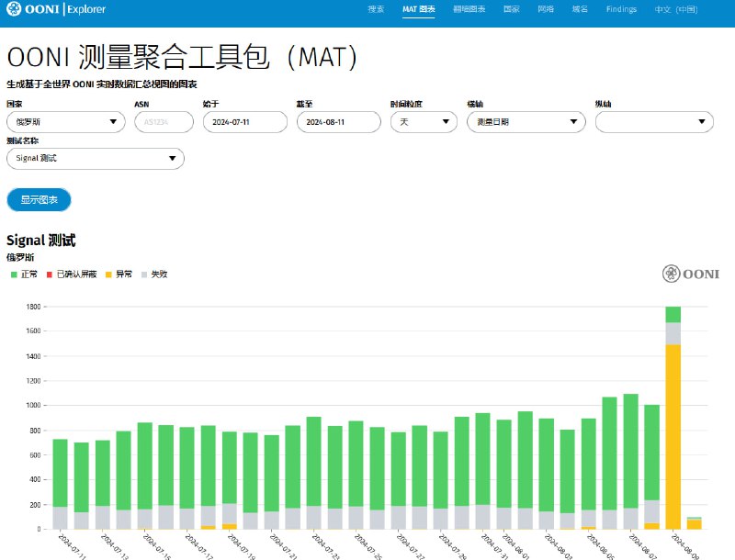Click the green 正常 legend swatch
735x560 pixels.
click(14, 274)
